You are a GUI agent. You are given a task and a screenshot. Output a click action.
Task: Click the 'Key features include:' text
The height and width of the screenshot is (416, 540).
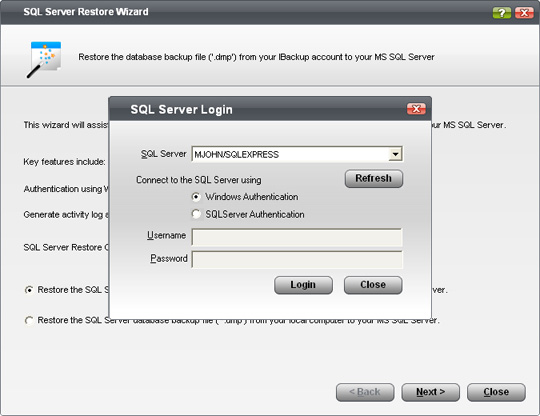[x=64, y=162]
